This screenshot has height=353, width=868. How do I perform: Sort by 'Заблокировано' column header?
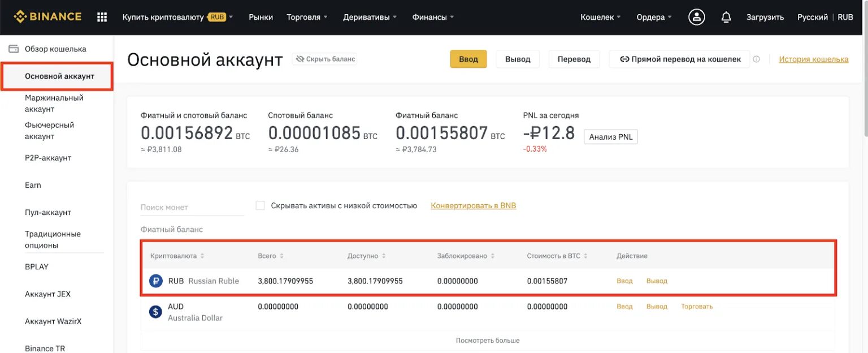[466, 256]
